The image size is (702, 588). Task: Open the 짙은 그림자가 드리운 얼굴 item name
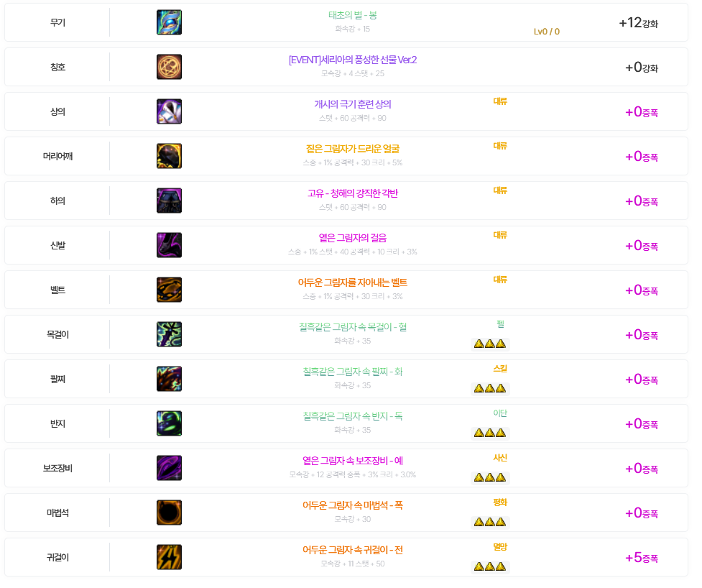pos(352,149)
